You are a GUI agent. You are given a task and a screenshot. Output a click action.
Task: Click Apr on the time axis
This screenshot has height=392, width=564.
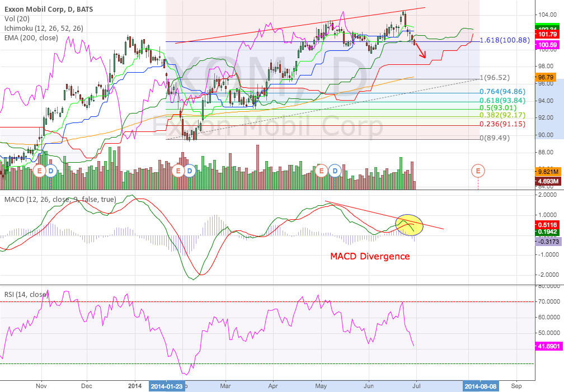tap(273, 386)
